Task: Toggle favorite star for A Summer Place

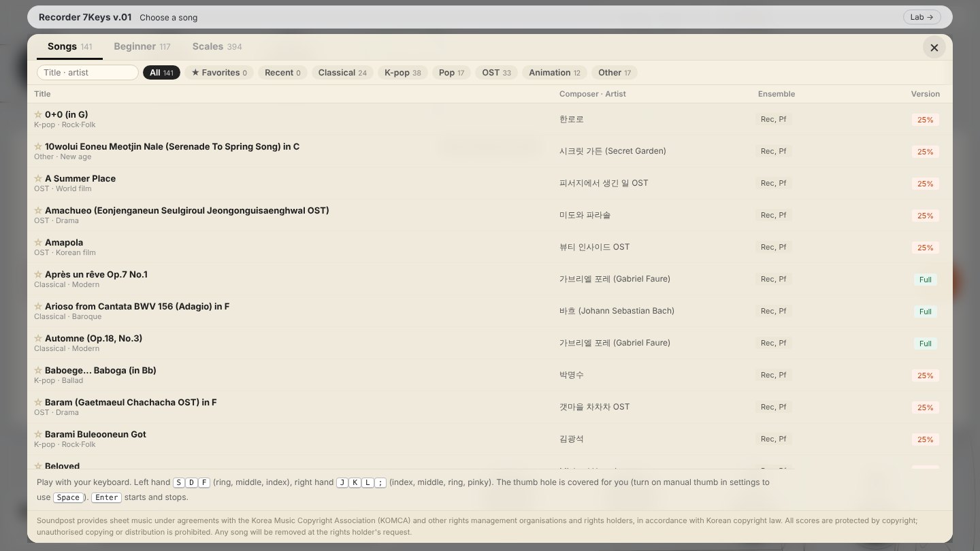Action: pos(38,178)
